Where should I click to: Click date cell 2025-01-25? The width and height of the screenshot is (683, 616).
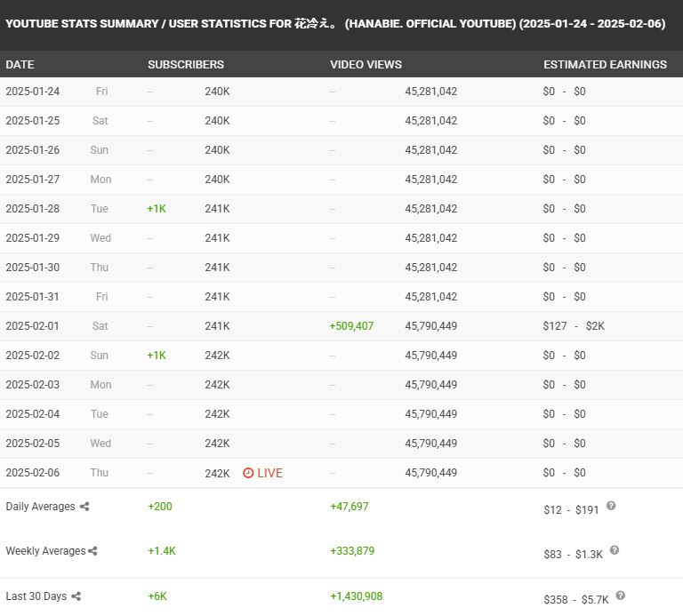[x=33, y=121]
